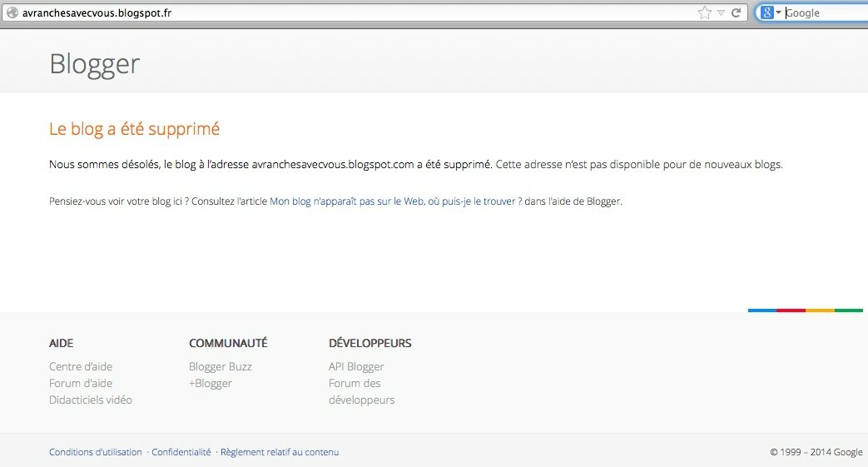Open the API Blogger link

pos(356,367)
